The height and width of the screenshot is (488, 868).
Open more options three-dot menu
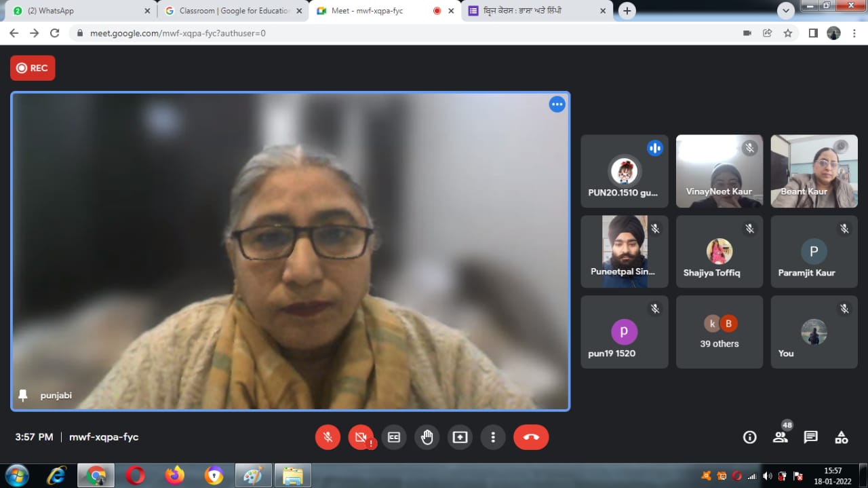point(493,437)
